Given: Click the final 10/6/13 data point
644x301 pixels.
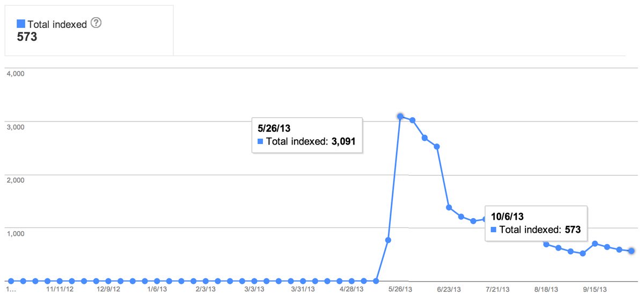Looking at the screenshot, I should pyautogui.click(x=632, y=251).
